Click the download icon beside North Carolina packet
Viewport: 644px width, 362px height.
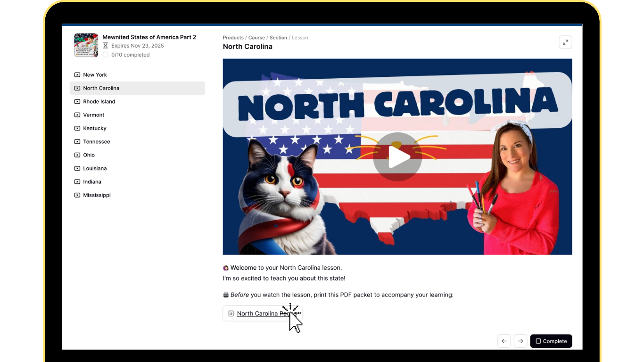[231, 313]
